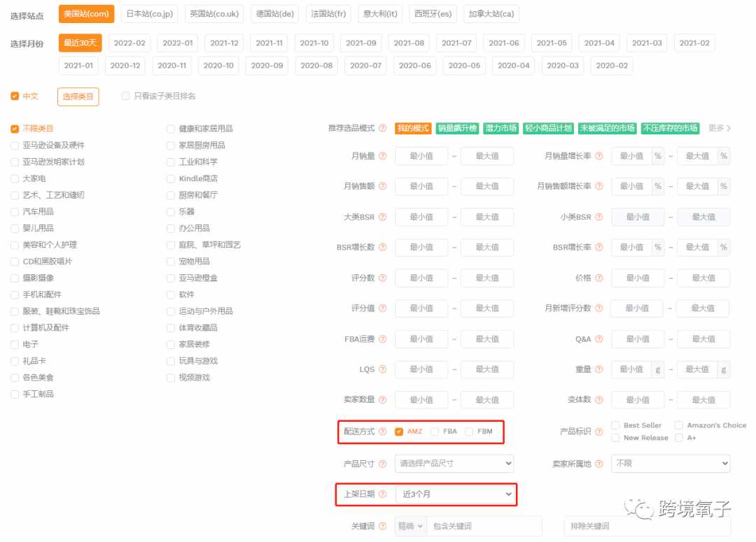Viewport: 756px width, 542px height.
Task: Open help icon next to Q&A
Action: pyautogui.click(x=598, y=339)
